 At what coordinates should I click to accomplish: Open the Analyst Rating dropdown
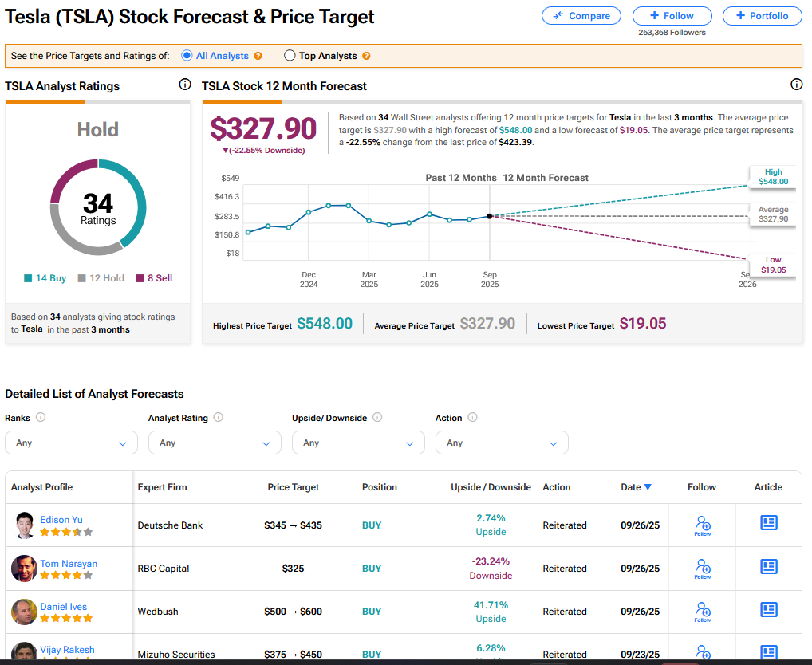point(215,443)
